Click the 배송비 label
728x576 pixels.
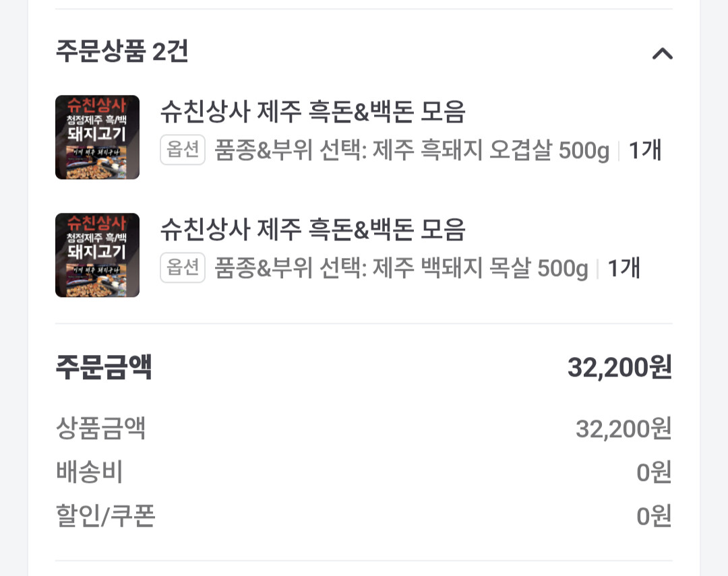(x=89, y=472)
